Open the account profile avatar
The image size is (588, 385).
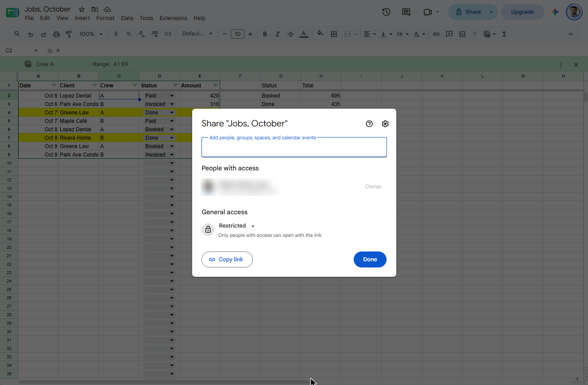click(574, 12)
